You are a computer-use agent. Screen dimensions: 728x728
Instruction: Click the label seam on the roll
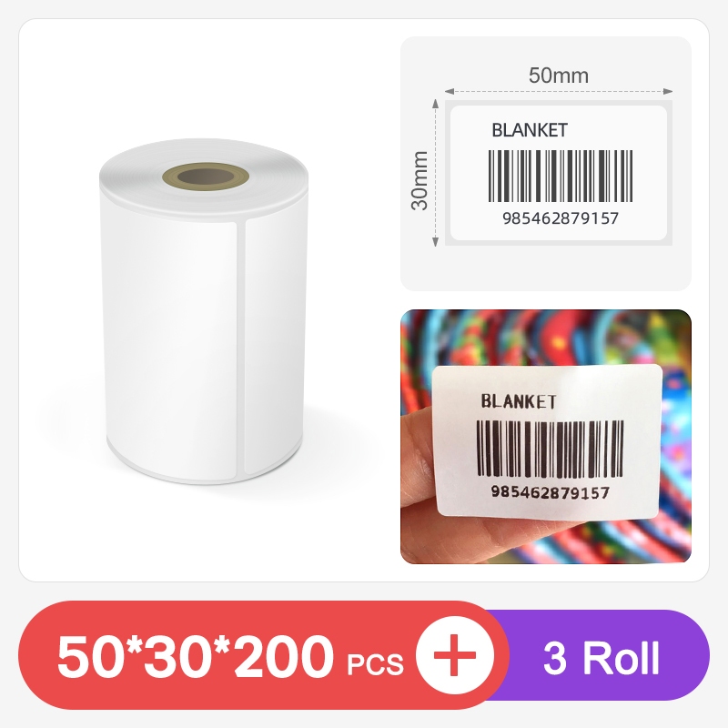(241, 349)
